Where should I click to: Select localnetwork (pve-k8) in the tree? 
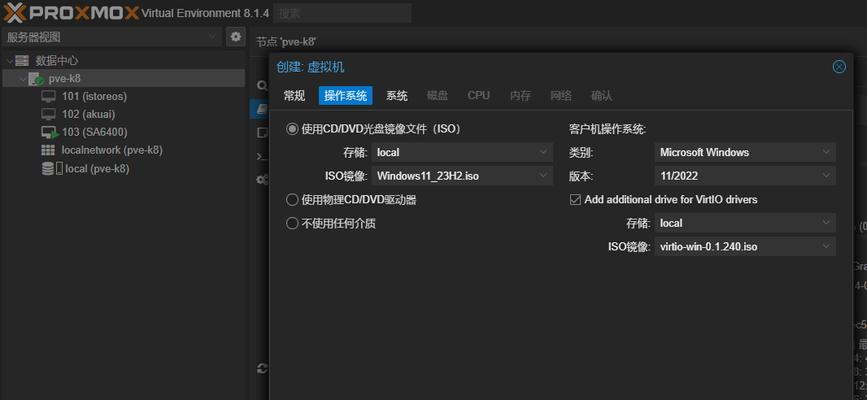point(112,150)
